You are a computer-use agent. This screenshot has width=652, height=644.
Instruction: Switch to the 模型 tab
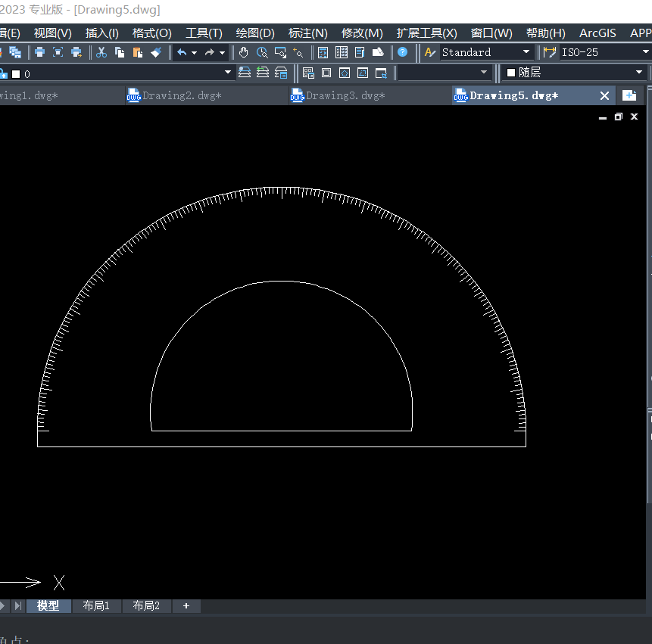click(x=48, y=605)
